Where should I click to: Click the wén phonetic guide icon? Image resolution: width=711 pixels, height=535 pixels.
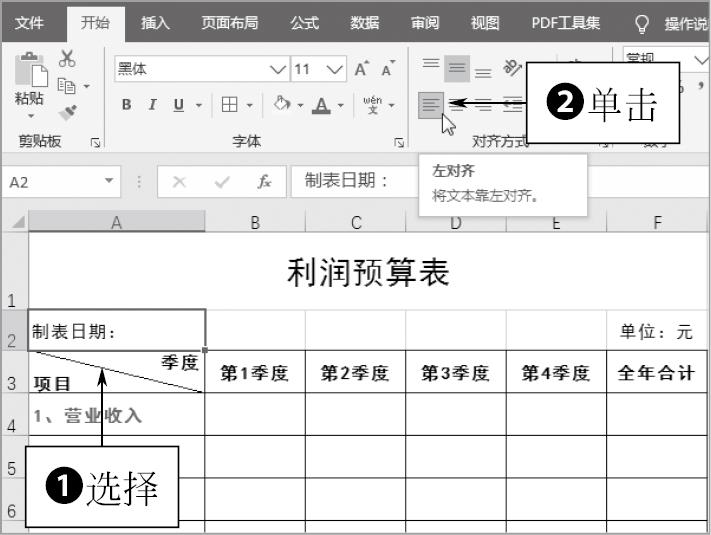(373, 105)
